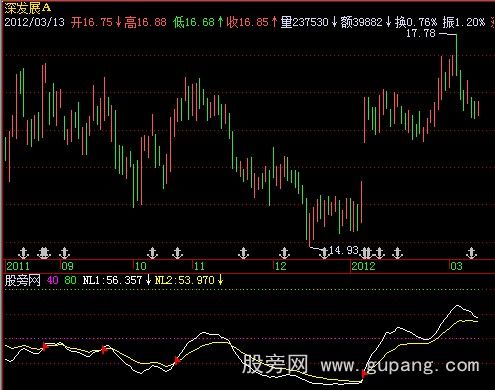Click the 14.93 lowest price label

point(344,250)
